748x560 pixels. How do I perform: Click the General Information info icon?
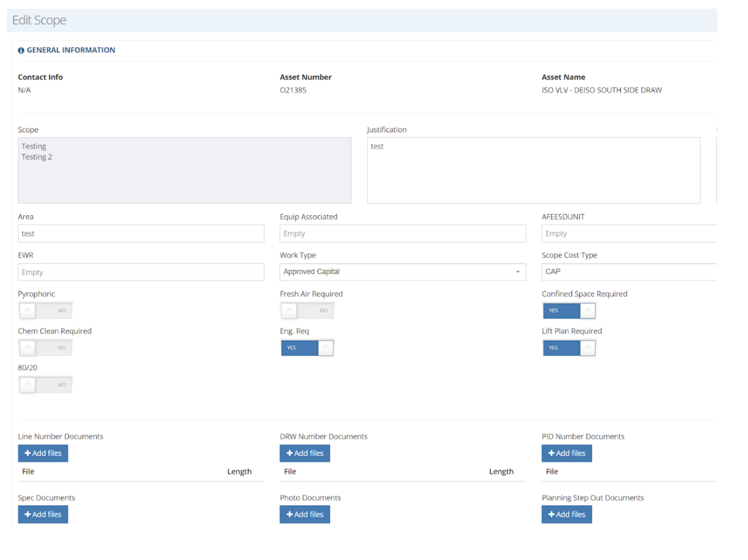point(21,51)
